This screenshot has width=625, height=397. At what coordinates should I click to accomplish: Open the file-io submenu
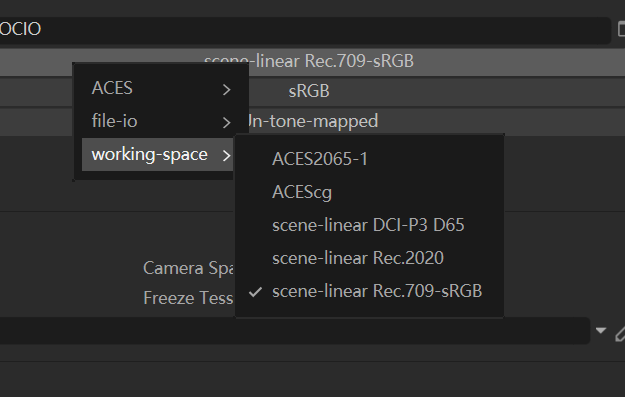click(x=161, y=122)
